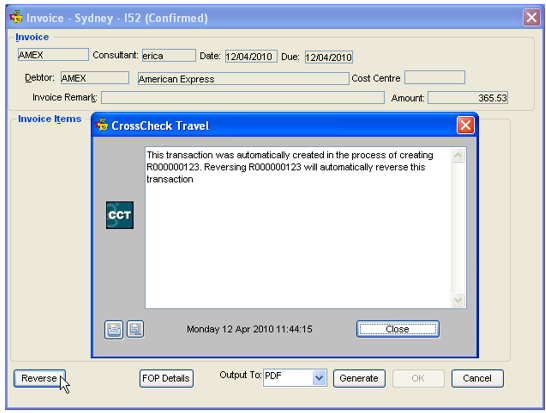The height and width of the screenshot is (413, 546).
Task: Select the Consultant field containing erica
Action: (x=169, y=56)
